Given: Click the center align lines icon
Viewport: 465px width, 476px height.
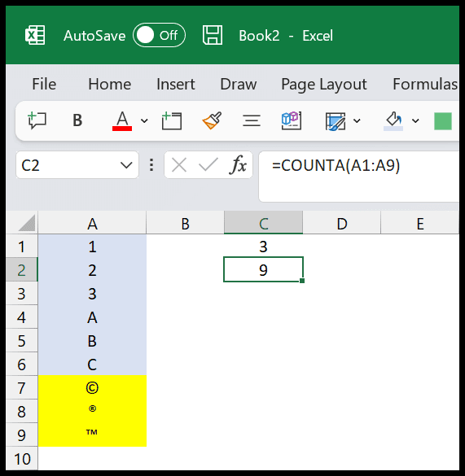Looking at the screenshot, I should point(252,120).
